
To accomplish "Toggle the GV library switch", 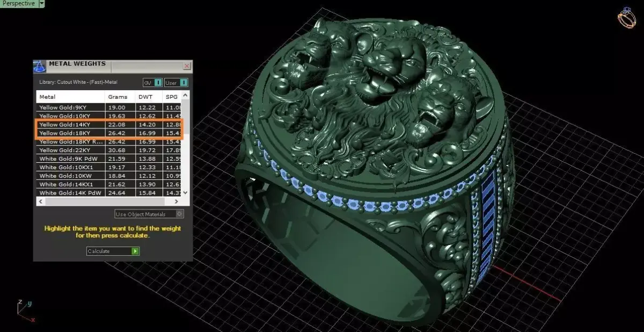I will (x=153, y=83).
